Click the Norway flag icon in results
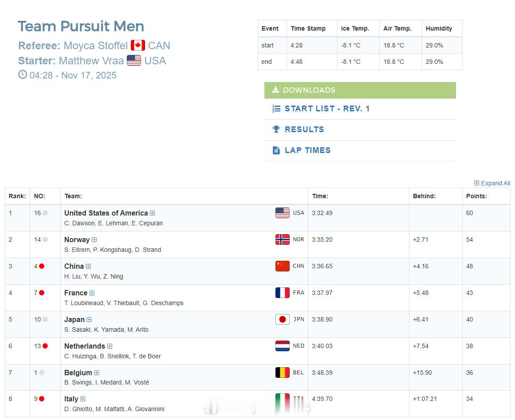Viewport: 515px width, 420px height. (282, 239)
